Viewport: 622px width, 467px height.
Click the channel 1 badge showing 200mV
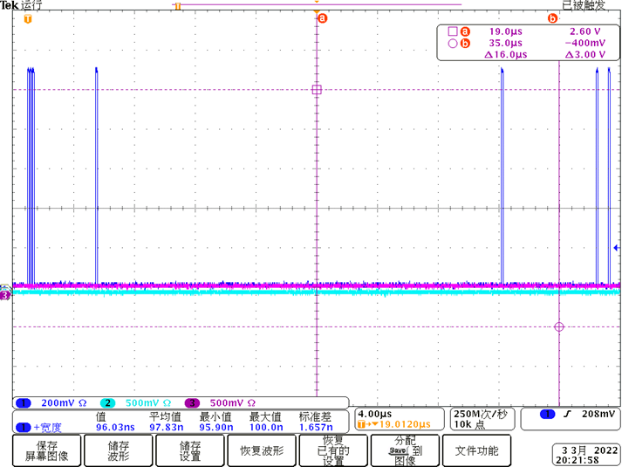[45, 402]
